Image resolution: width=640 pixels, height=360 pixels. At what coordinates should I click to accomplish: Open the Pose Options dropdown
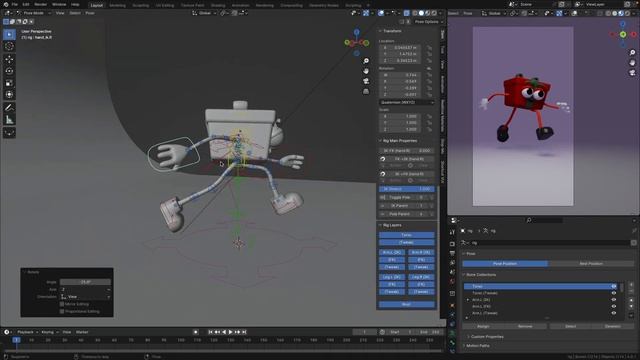click(x=429, y=22)
